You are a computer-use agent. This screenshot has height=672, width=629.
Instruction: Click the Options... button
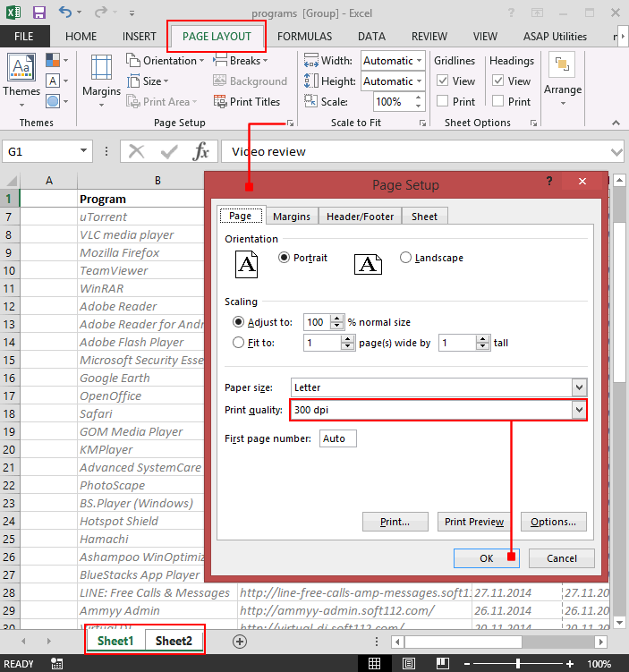[553, 522]
